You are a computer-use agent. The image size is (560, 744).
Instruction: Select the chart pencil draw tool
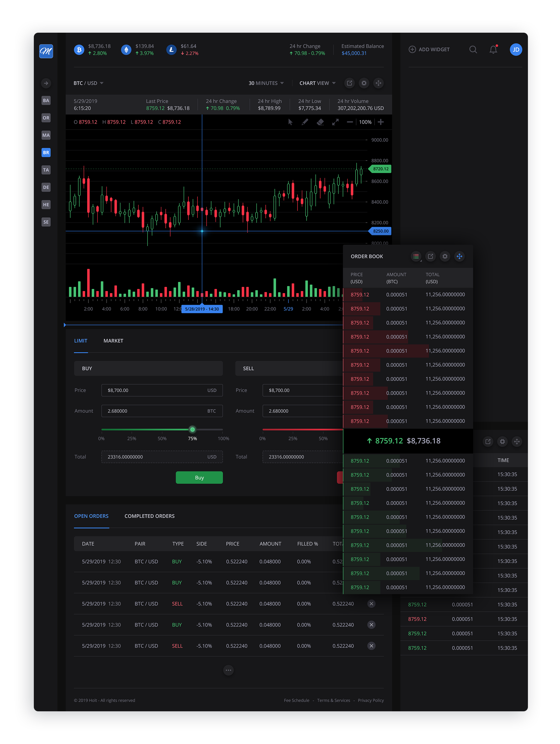[x=305, y=122]
